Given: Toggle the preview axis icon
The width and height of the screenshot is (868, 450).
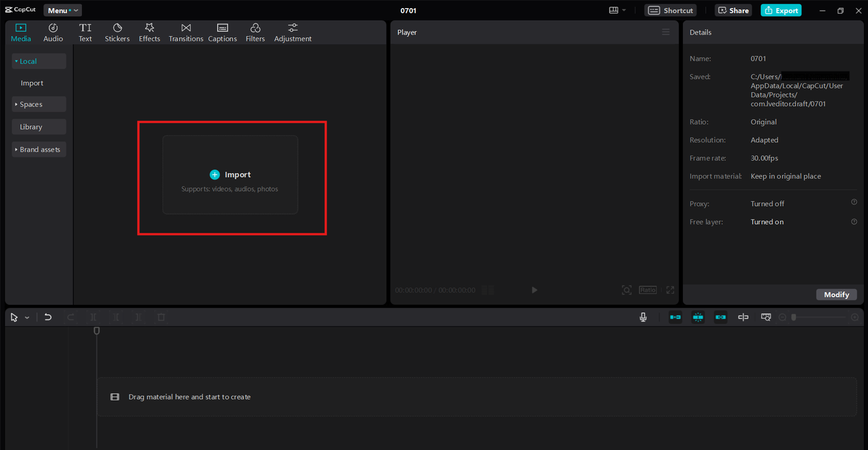Looking at the screenshot, I should click(743, 317).
